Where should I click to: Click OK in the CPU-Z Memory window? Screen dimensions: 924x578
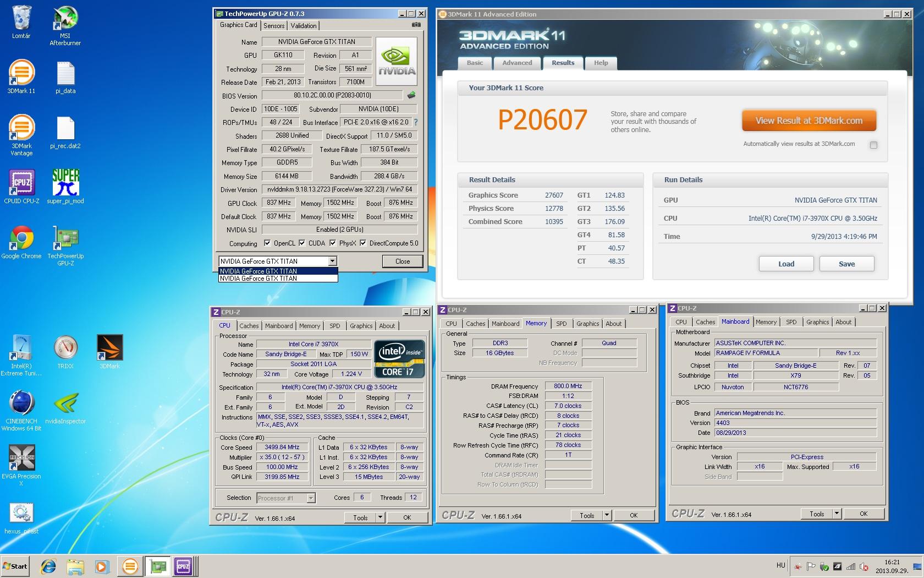tap(634, 515)
